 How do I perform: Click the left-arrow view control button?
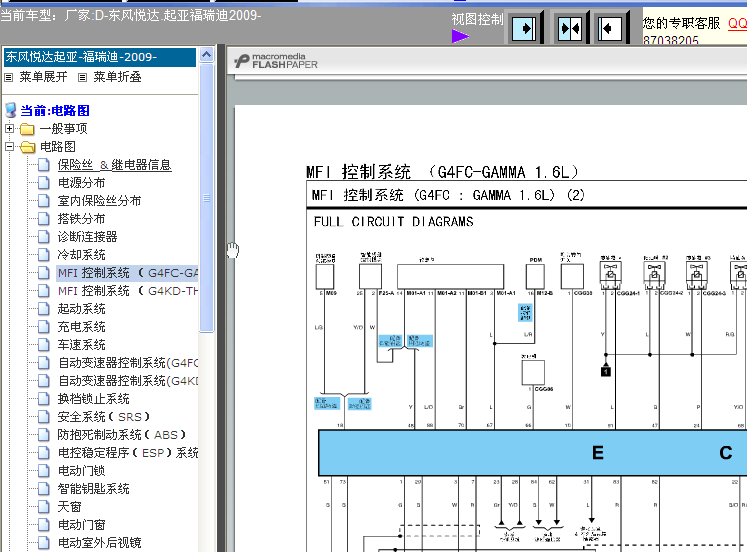(610, 29)
